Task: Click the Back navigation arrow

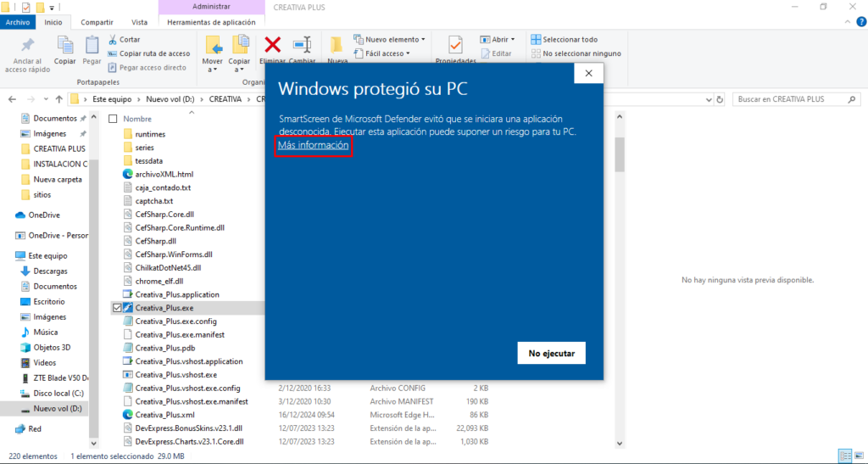Action: pyautogui.click(x=12, y=99)
